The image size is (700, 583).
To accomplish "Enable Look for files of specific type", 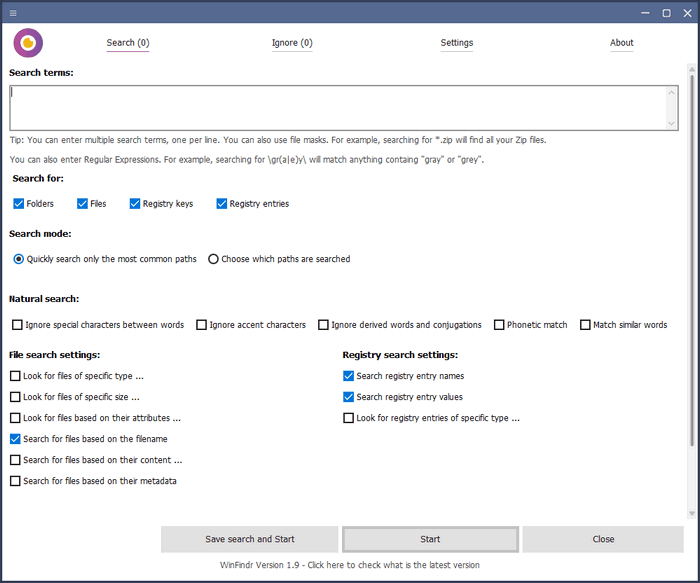I will pos(16,377).
